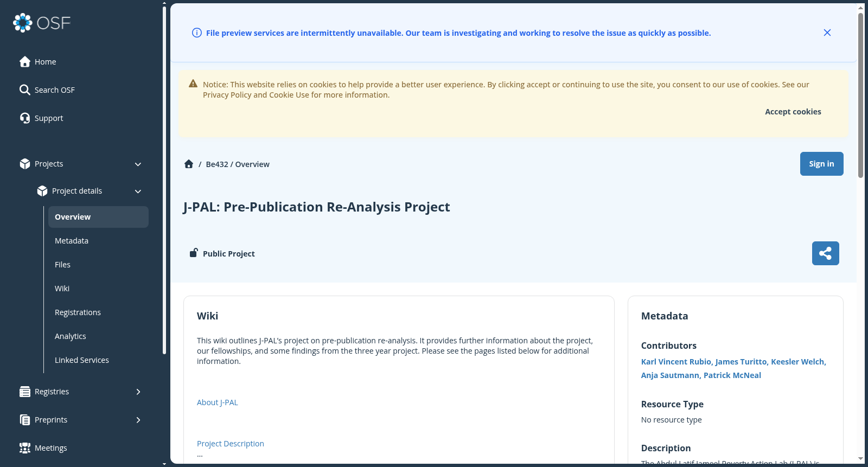Click the main page vertical scrollbar thumb
Viewport: 868px width, 467px height.
pos(860,95)
